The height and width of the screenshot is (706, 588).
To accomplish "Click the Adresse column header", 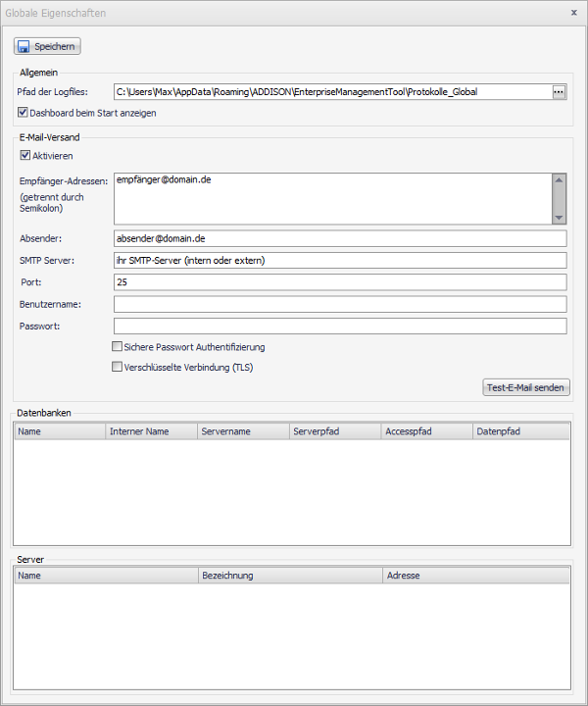I will (x=476, y=576).
